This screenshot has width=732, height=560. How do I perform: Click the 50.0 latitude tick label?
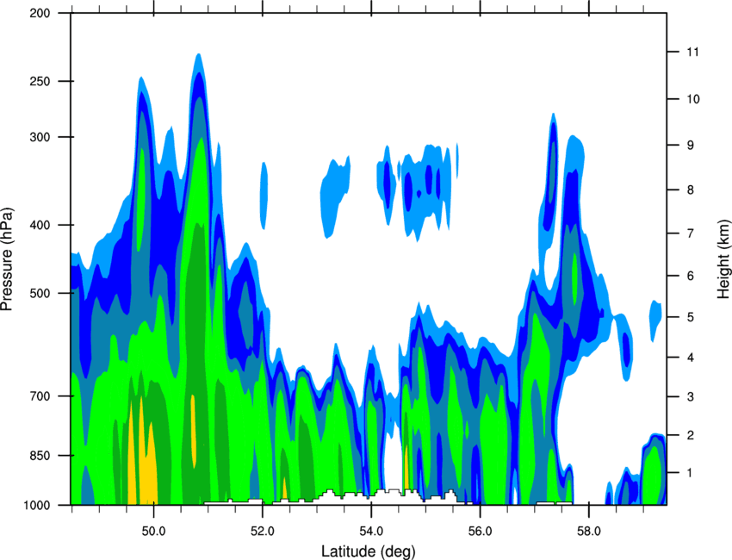(153, 531)
